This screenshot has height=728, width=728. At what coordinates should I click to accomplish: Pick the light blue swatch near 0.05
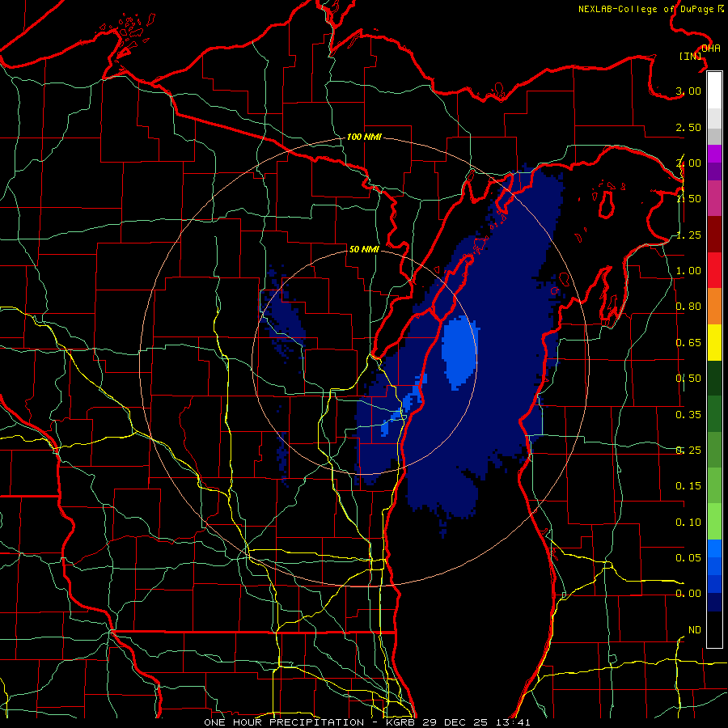coord(714,548)
